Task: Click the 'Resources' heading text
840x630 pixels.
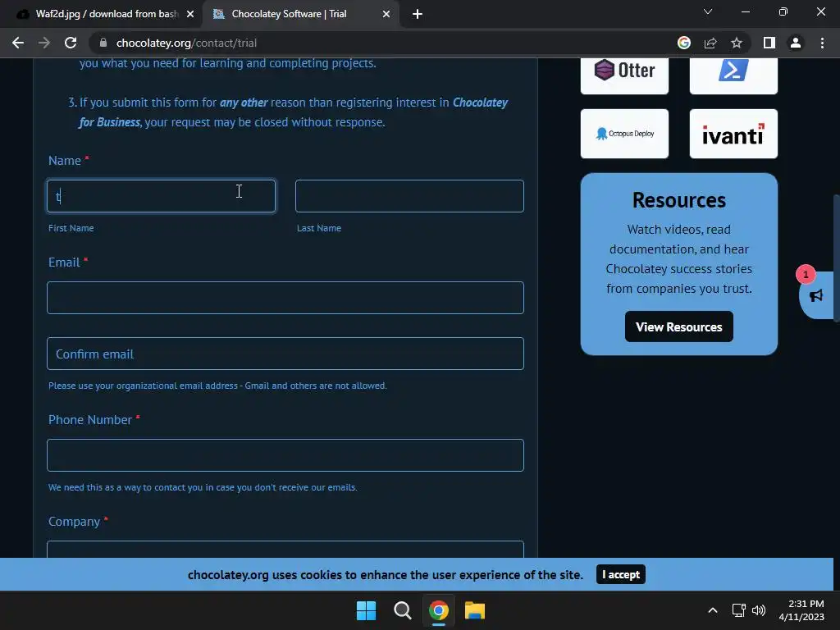Action: 678,200
